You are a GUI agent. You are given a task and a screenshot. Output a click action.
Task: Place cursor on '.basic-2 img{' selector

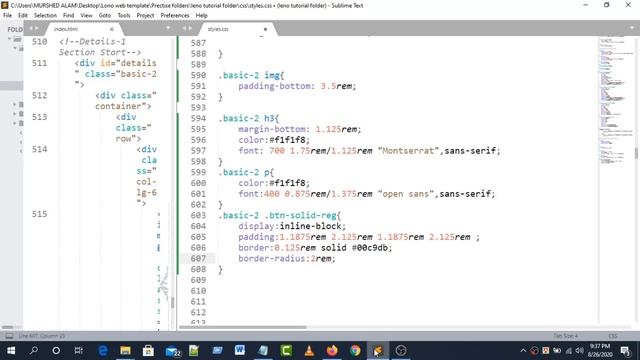(251, 75)
